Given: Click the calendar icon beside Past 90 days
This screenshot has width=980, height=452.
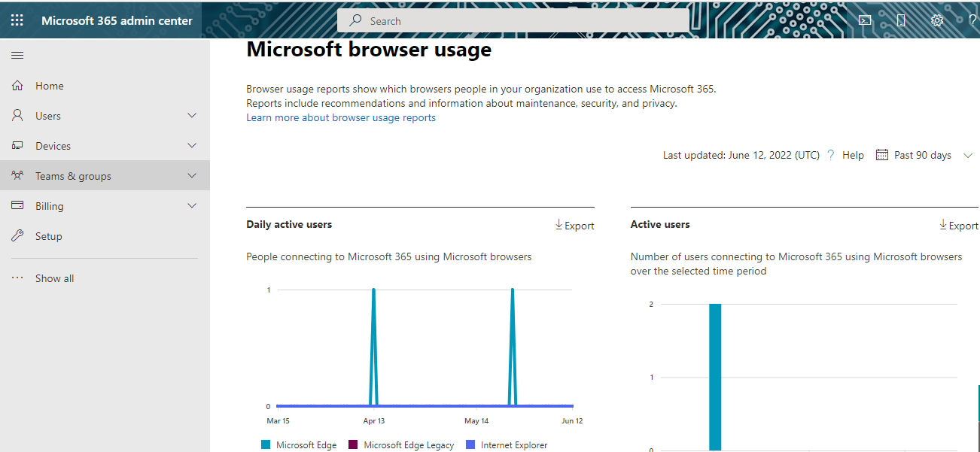Looking at the screenshot, I should tap(881, 155).
